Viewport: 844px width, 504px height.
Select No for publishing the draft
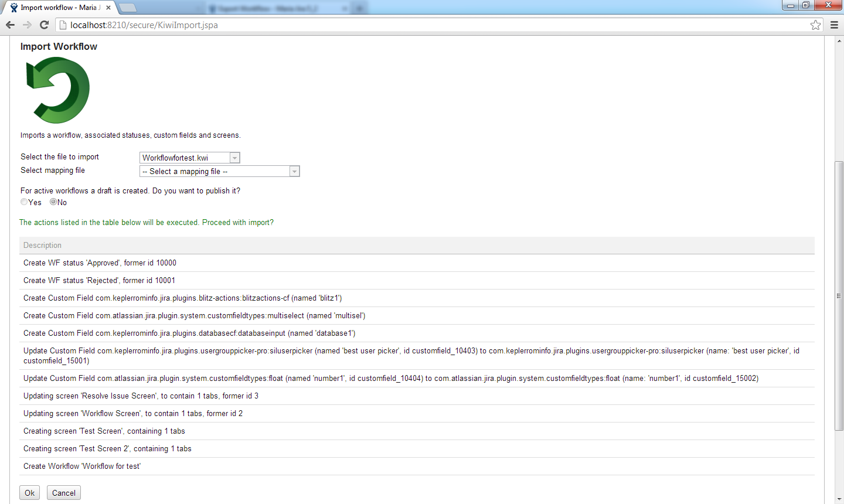(53, 202)
